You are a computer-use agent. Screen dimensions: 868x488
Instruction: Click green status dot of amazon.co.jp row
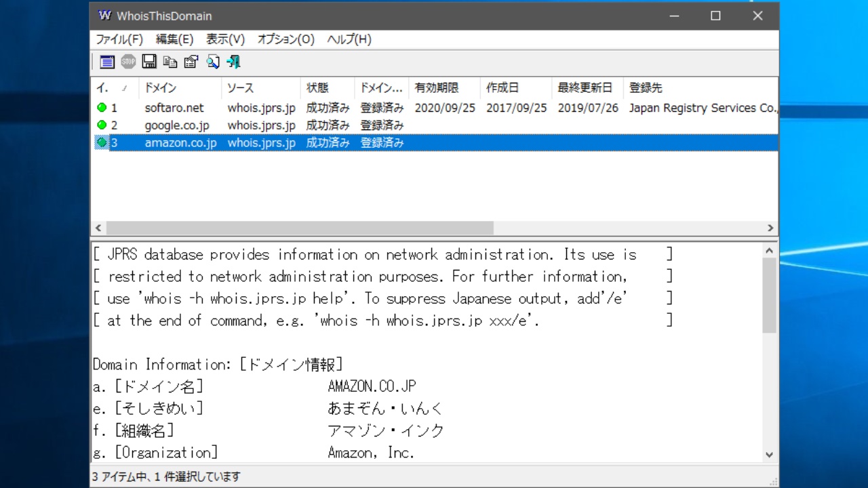pyautogui.click(x=102, y=142)
